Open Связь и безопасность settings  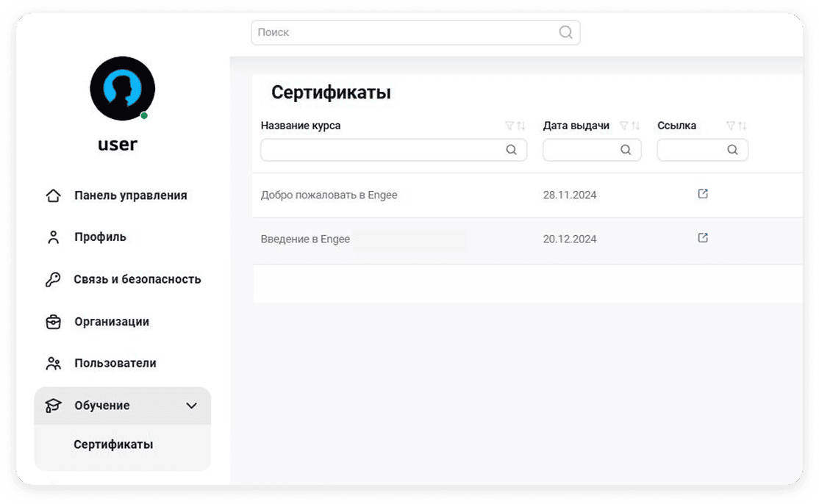137,279
